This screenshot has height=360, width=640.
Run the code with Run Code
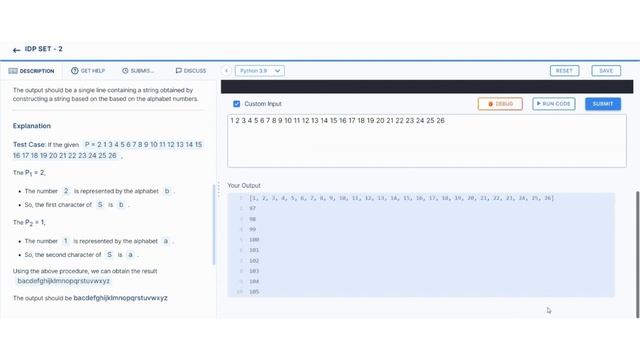pos(553,104)
